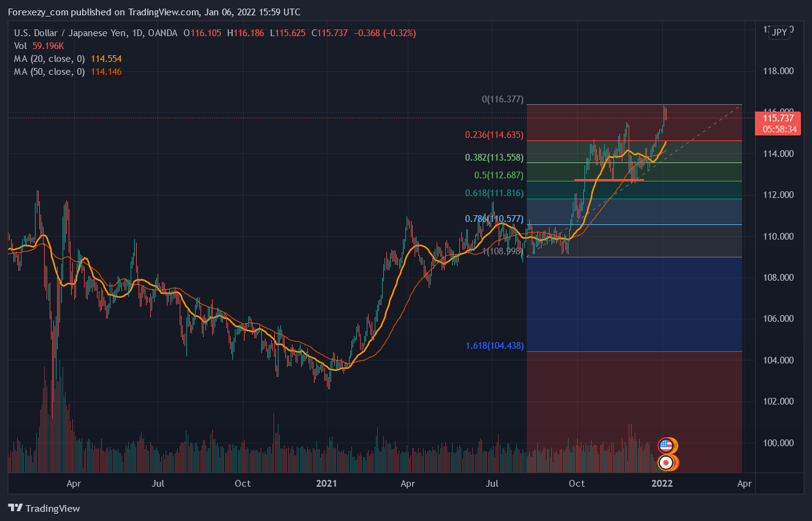Click the high value H116.186
This screenshot has width=812, height=521.
tap(246, 33)
